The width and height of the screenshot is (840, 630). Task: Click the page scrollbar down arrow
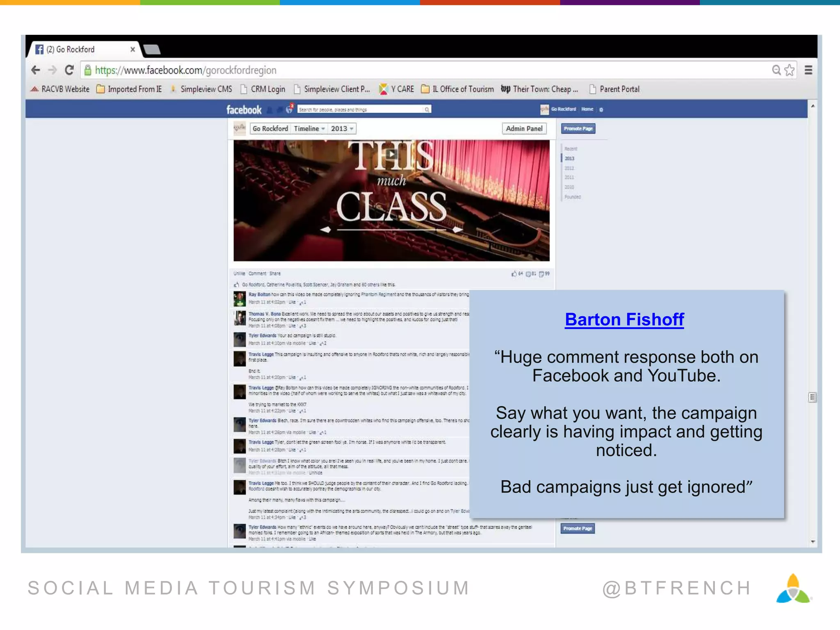tap(813, 542)
